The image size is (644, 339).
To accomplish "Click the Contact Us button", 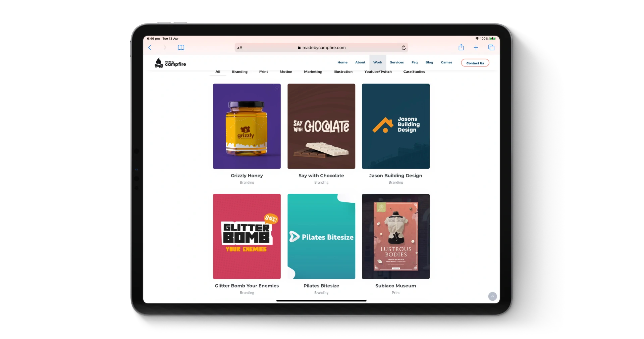I will (475, 63).
